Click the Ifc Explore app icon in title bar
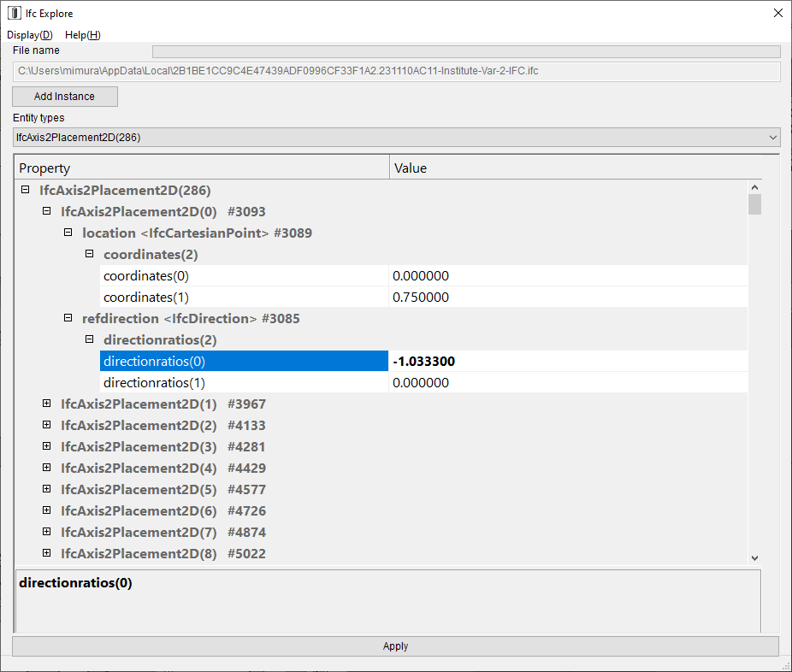Viewport: 792px width, 672px height. click(15, 13)
